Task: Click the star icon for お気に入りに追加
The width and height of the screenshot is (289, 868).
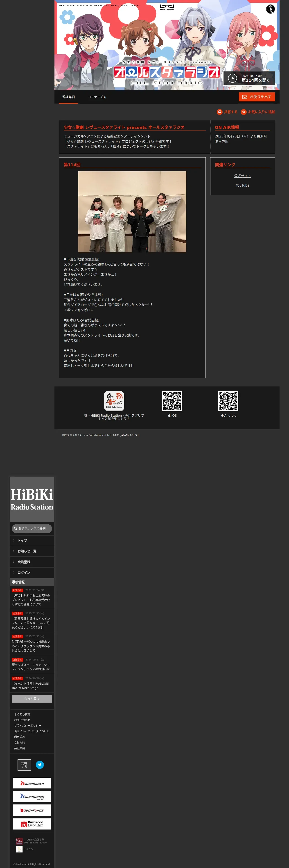Action: pyautogui.click(x=244, y=112)
